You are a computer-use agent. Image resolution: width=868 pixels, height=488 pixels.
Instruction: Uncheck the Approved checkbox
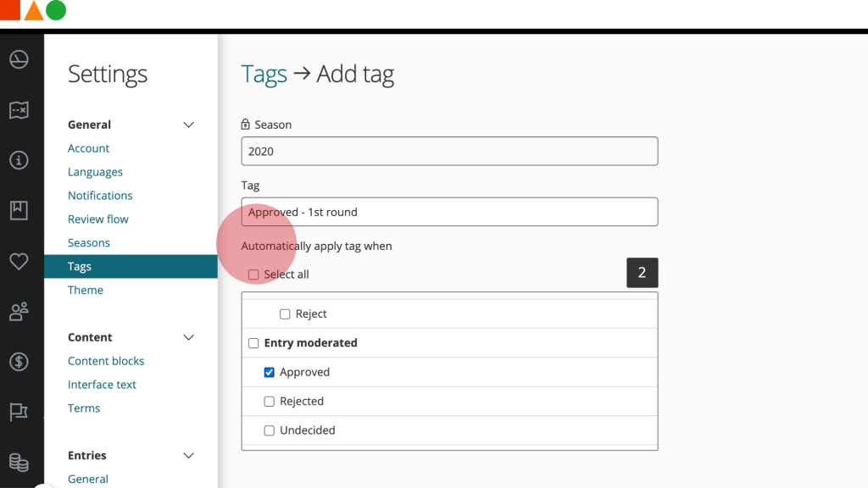pyautogui.click(x=270, y=372)
